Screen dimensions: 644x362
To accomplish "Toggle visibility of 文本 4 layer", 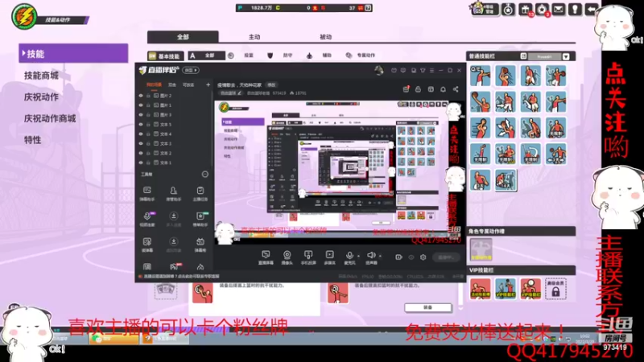I will (x=141, y=134).
